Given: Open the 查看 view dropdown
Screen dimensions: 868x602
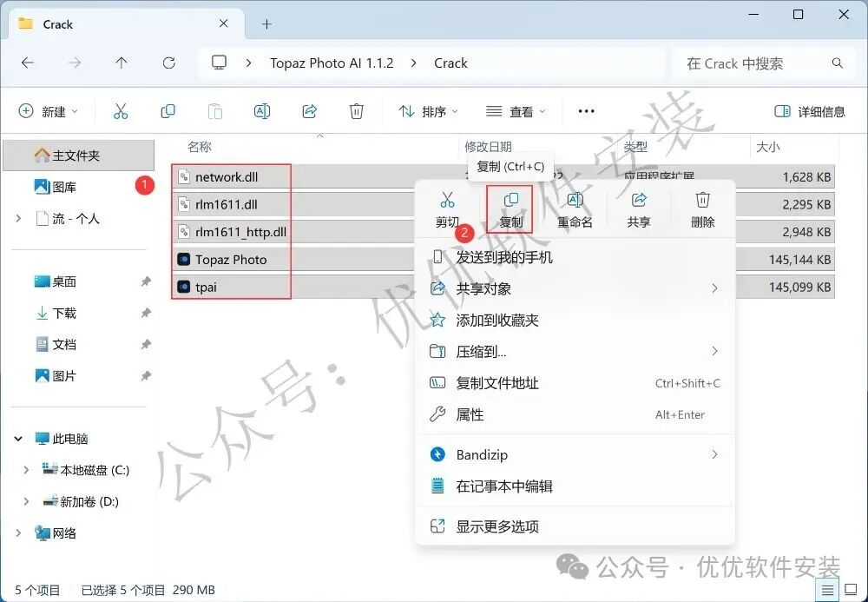Looking at the screenshot, I should coord(516,111).
